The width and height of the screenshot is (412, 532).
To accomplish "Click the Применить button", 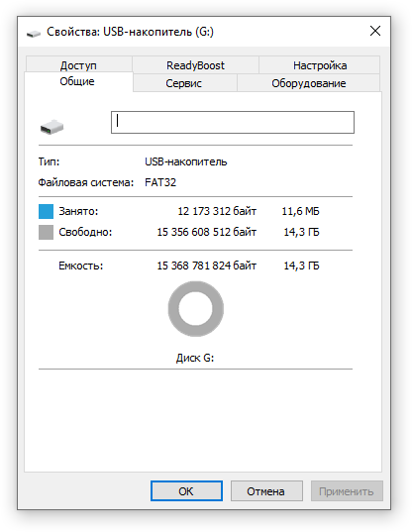I will click(347, 491).
